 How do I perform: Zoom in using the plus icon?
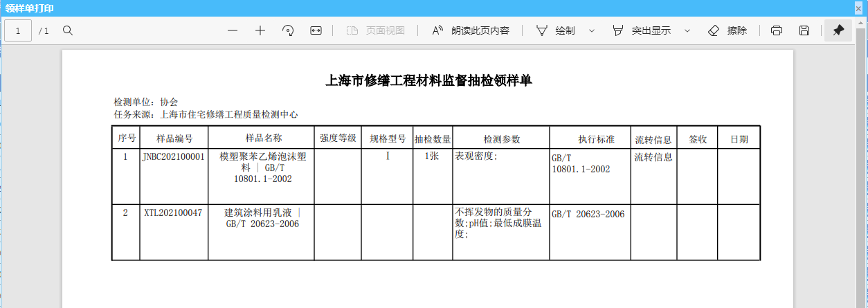[x=260, y=30]
